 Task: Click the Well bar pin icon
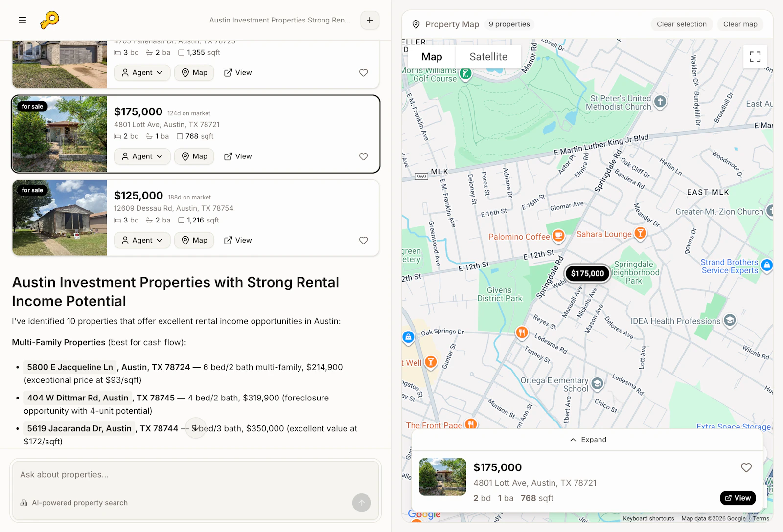coord(431,362)
